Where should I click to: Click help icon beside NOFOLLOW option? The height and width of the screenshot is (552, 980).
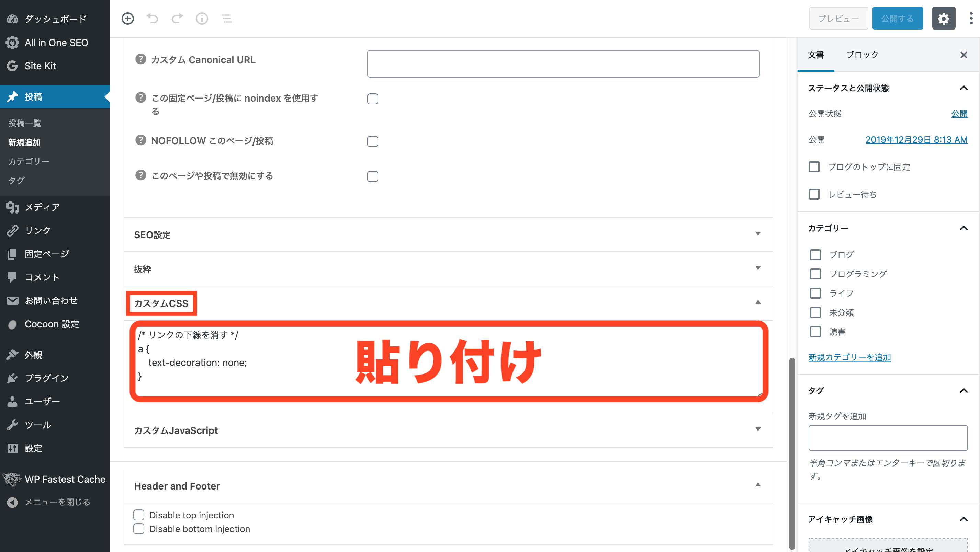141,140
